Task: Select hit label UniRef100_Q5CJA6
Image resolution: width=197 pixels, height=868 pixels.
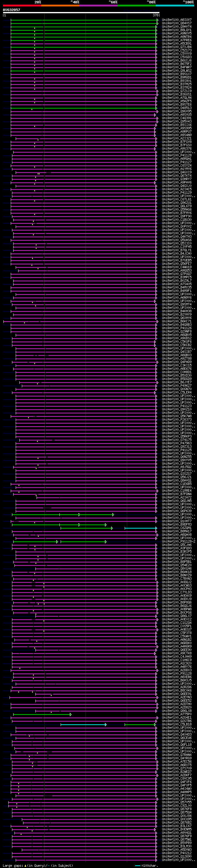Action: pos(177,545)
